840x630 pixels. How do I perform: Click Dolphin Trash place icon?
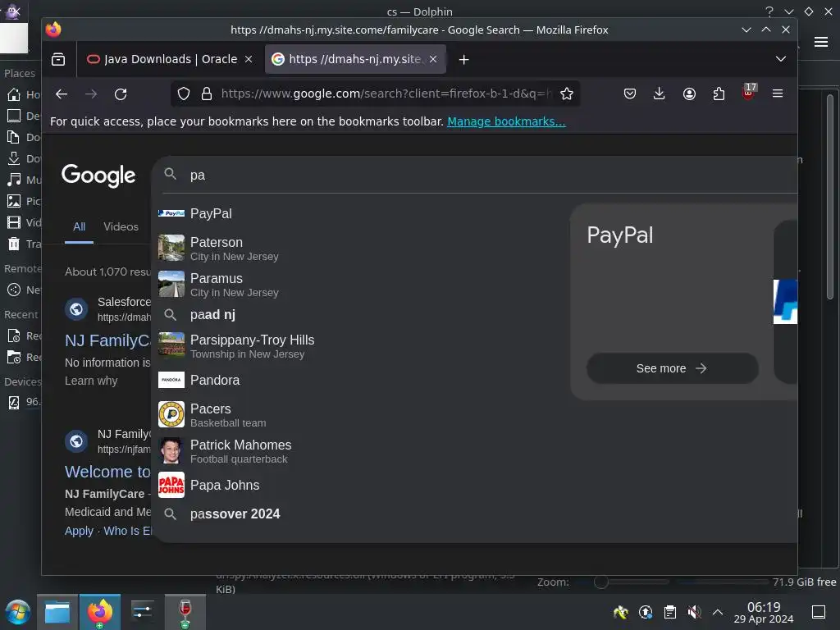[x=14, y=244]
